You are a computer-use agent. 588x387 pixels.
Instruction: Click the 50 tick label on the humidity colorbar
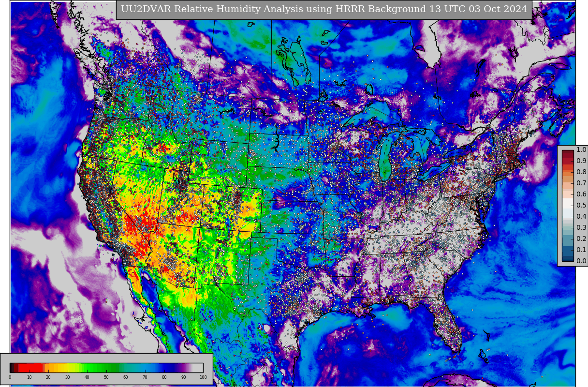106,377
